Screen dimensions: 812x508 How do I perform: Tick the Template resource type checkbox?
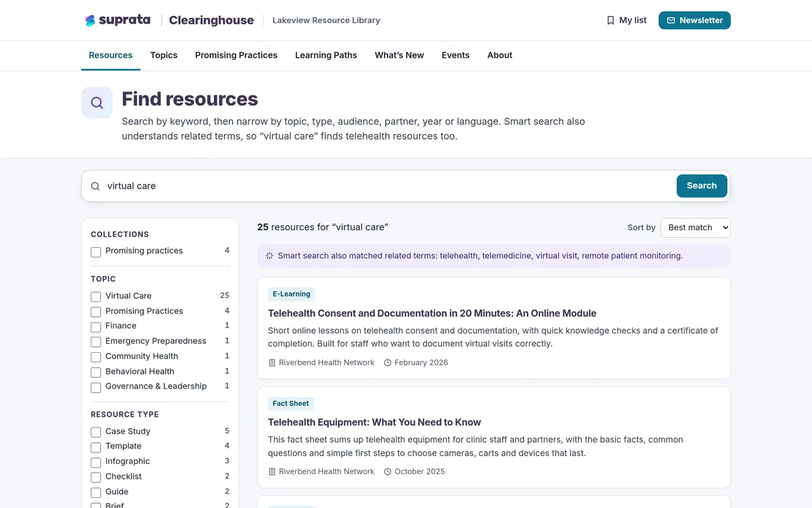coord(96,447)
